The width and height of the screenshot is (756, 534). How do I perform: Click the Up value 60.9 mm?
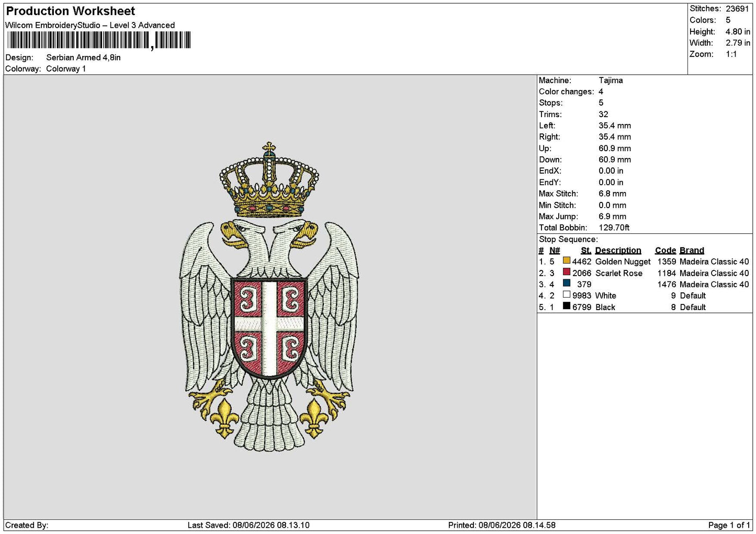[615, 149]
